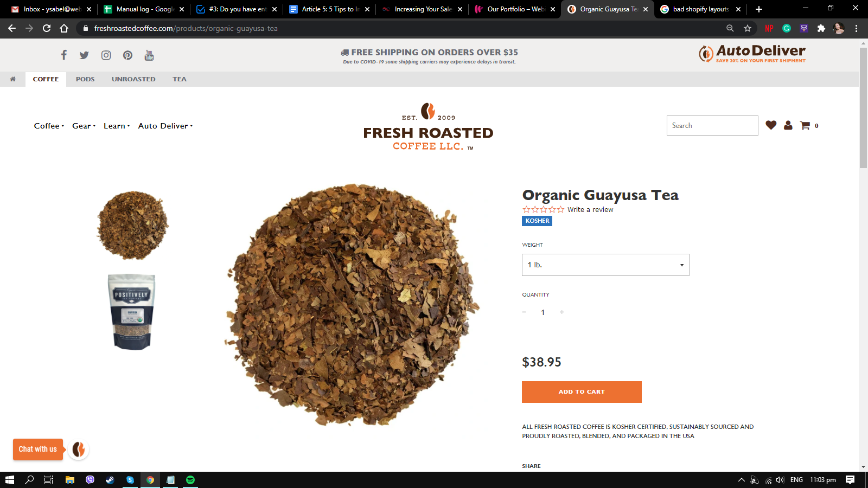Click into the Search input field
The image size is (868, 488).
[712, 126]
